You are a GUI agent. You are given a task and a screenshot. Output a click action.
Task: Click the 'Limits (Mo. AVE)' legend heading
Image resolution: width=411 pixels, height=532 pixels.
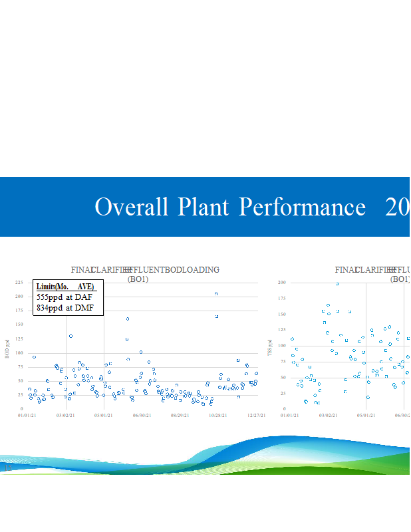tap(65, 287)
